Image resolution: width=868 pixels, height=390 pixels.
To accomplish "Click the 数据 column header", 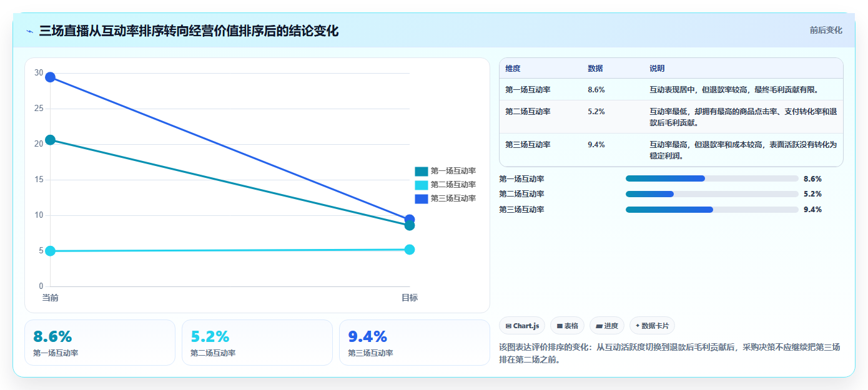I will point(595,69).
